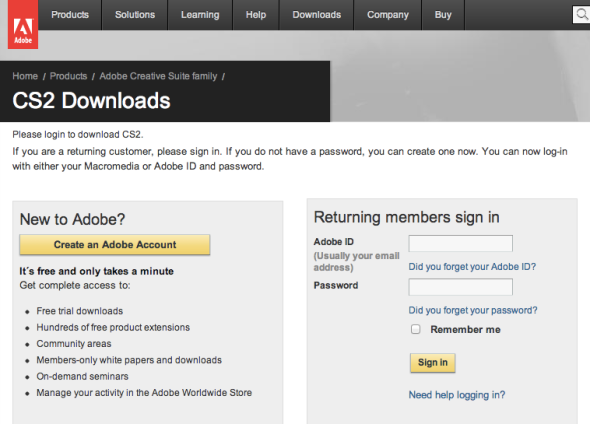Open Adobe Creative Suite family breadcrumb

point(158,76)
